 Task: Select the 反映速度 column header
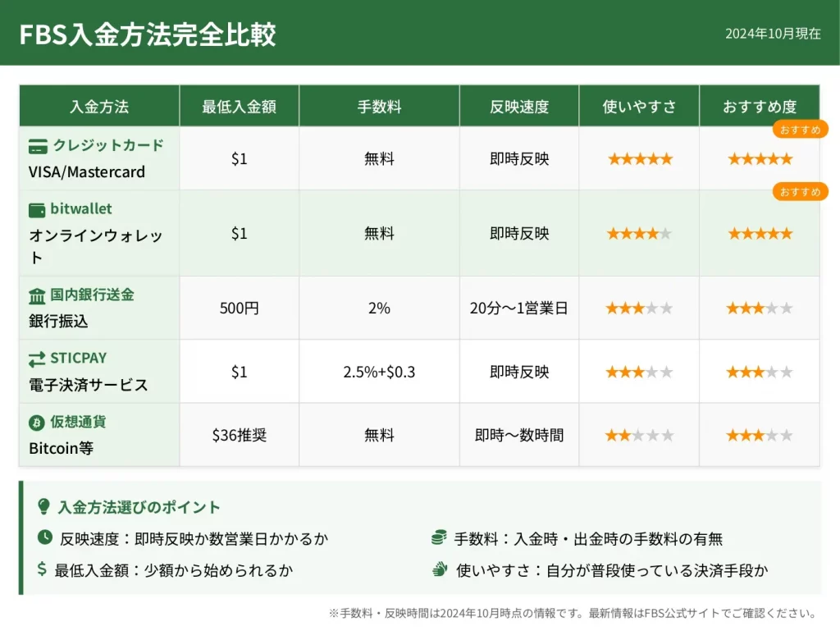pos(519,107)
